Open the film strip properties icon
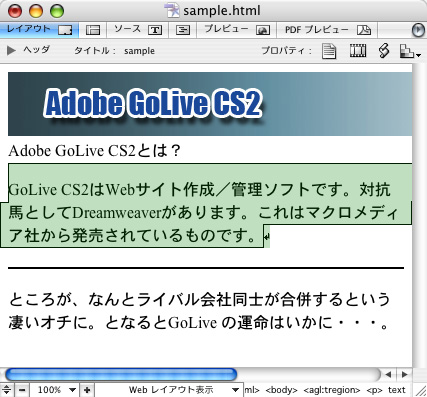 [x=358, y=51]
